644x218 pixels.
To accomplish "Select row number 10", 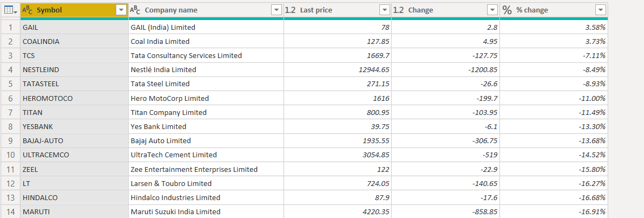I will click(10, 155).
